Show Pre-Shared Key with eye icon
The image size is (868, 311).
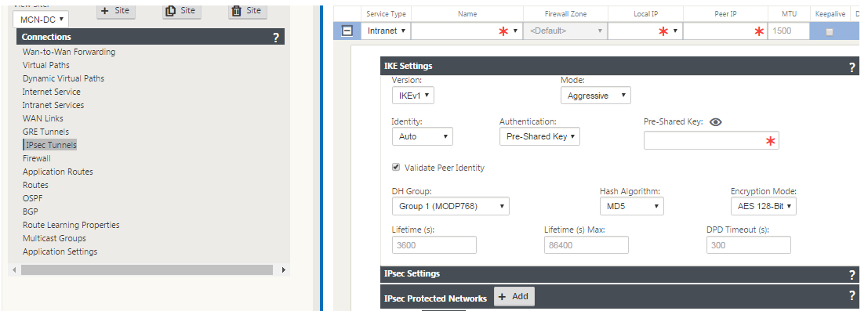click(715, 122)
